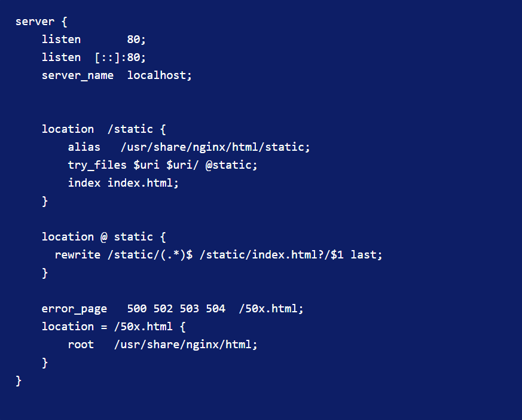
Task: Click the location /static block header
Action: 103,129
